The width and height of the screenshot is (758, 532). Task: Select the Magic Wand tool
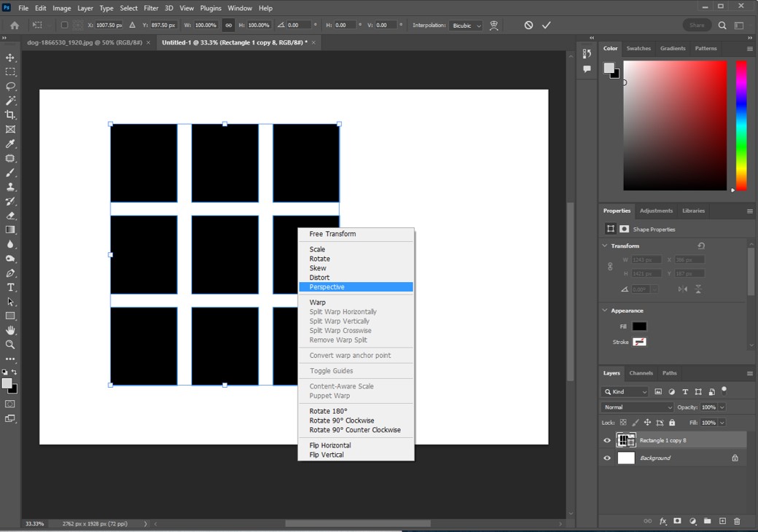coord(10,101)
